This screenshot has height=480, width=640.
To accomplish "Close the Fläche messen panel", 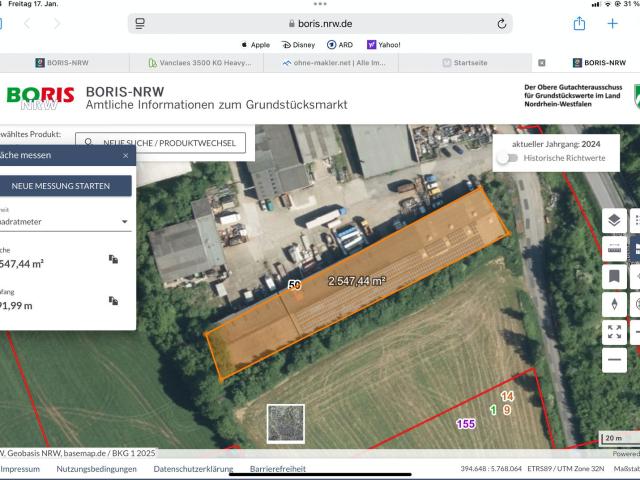I will pos(125,155).
